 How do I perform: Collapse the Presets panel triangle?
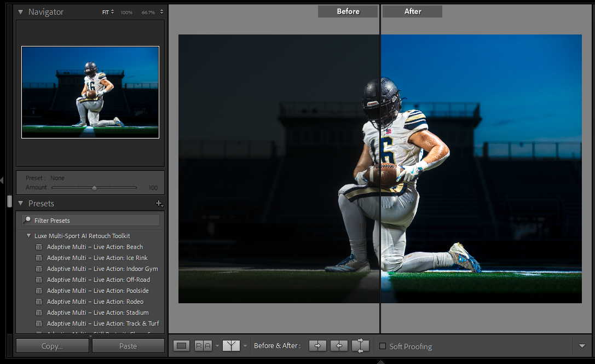[x=21, y=203]
